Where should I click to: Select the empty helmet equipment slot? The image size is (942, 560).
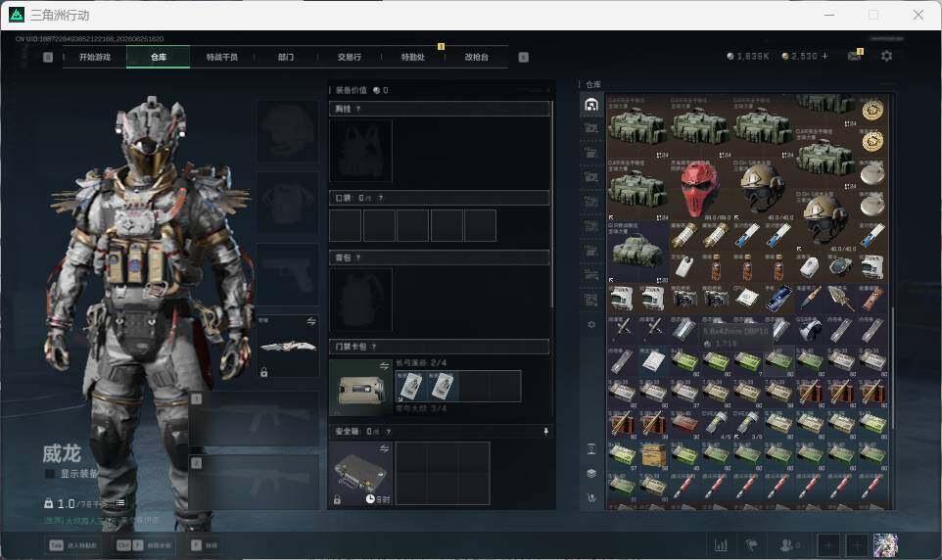point(288,130)
